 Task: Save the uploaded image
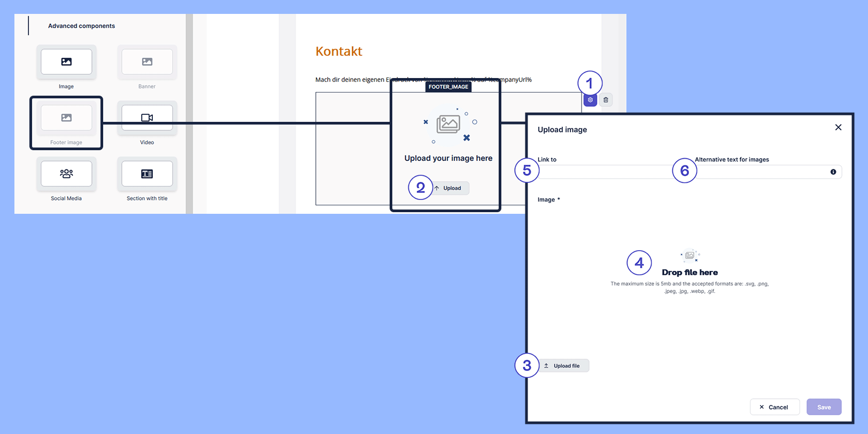coord(824,407)
